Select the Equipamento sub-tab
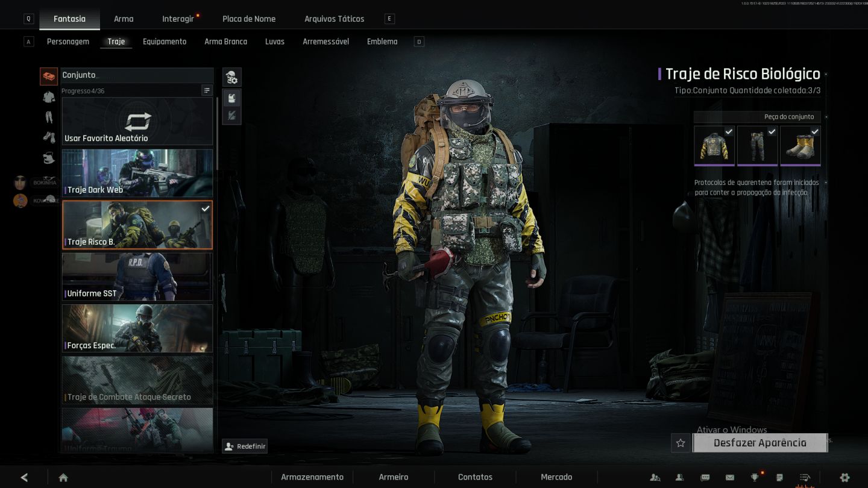 coord(165,42)
